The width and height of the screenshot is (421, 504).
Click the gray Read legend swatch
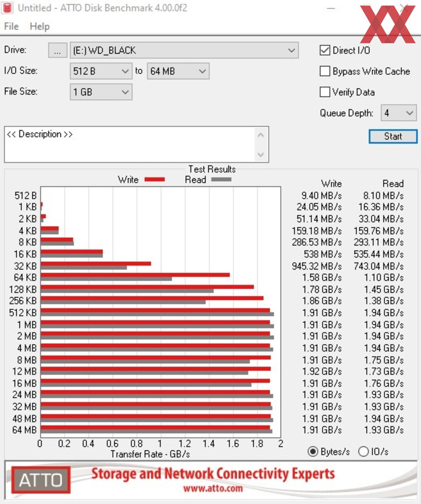coord(221,179)
